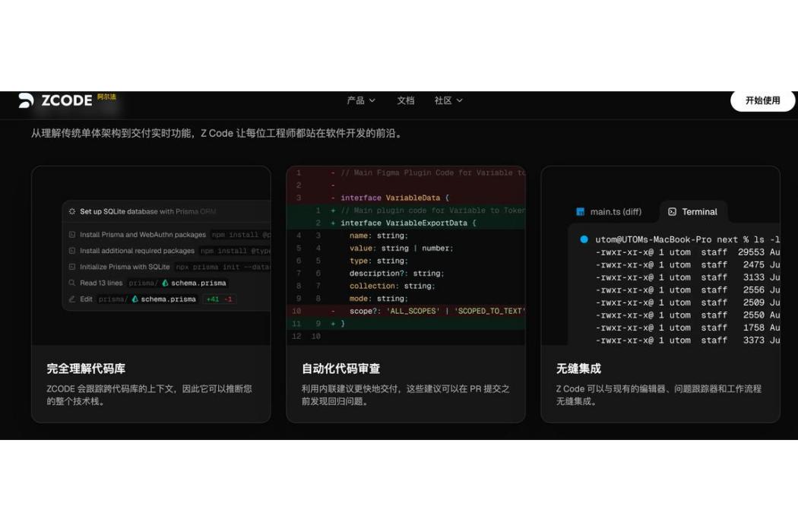Expand the 社区 community chevron

460,101
